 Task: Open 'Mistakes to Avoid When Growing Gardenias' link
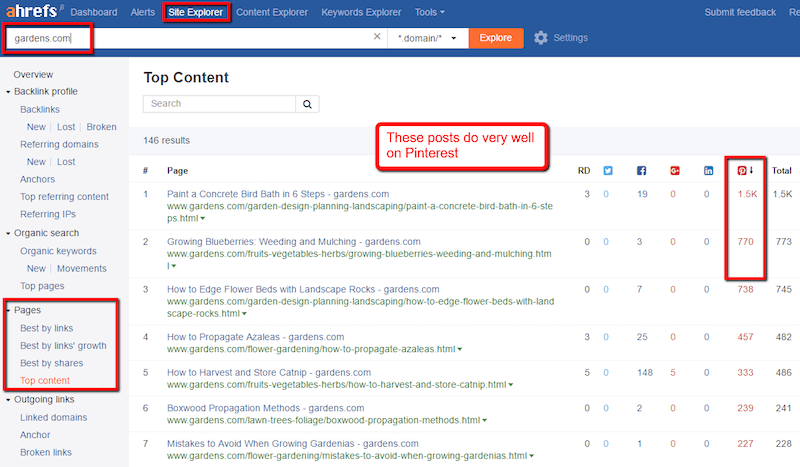click(x=293, y=444)
